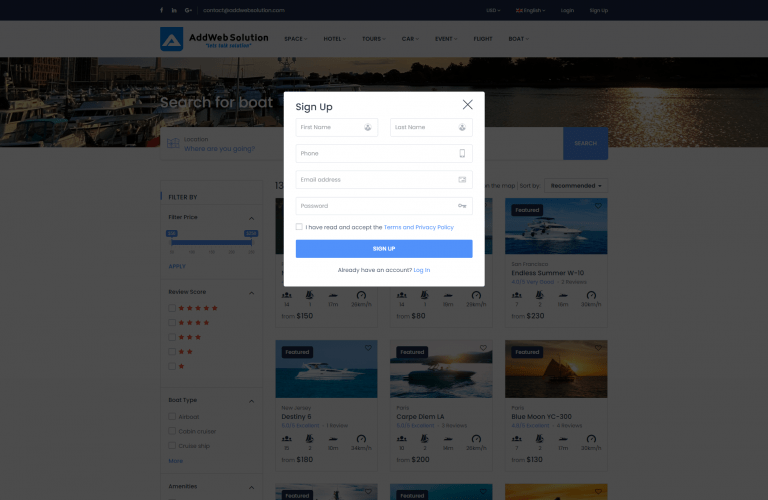Click the Log In link in dialog
This screenshot has height=500, width=768.
(x=422, y=270)
